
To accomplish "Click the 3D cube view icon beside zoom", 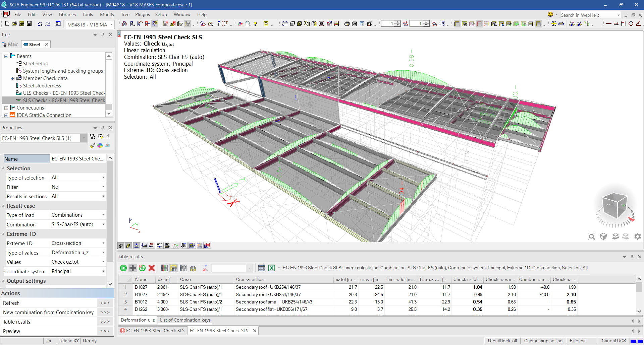I will (603, 236).
